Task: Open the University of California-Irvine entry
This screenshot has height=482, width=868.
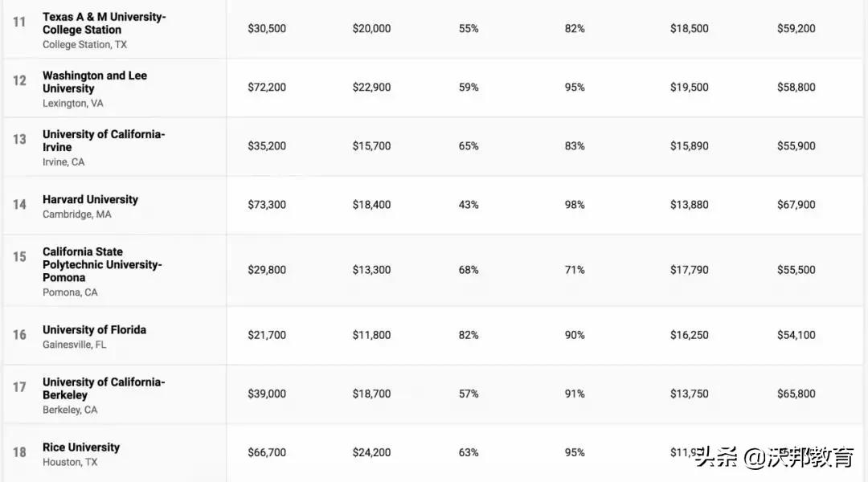Action: 104,141
